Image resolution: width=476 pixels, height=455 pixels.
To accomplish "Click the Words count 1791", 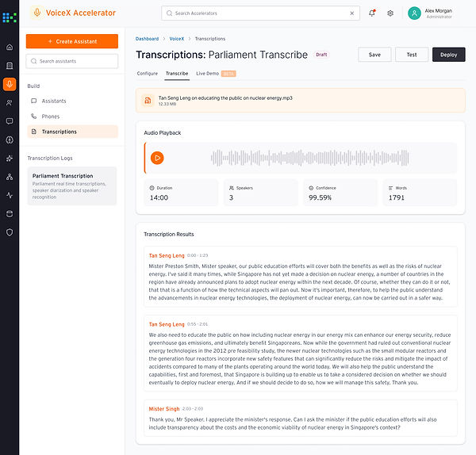I will (397, 197).
